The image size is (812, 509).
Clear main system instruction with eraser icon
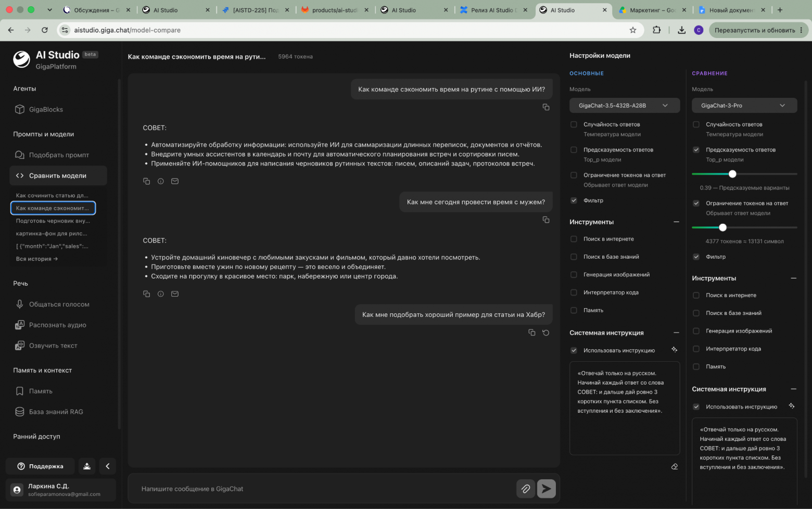pos(675,467)
